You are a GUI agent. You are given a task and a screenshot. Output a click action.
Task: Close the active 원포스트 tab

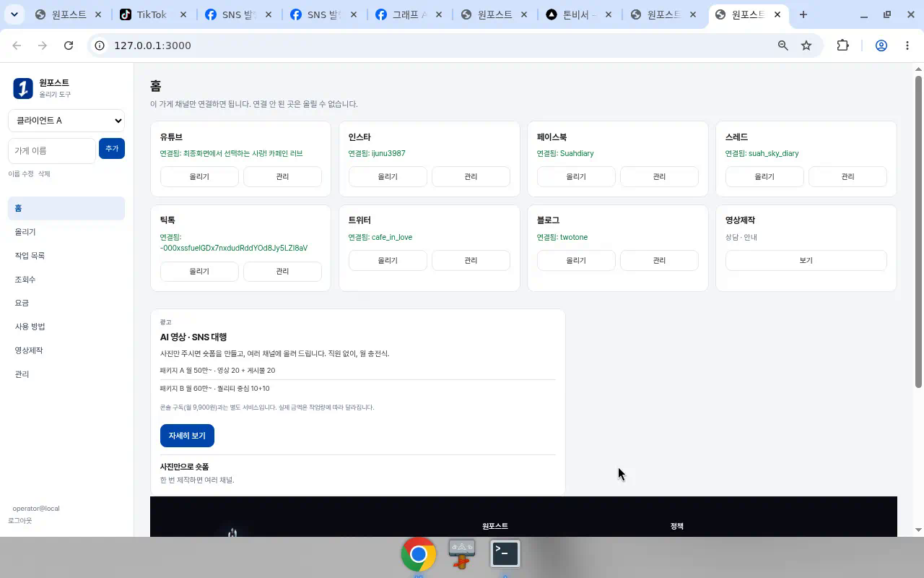coord(777,14)
